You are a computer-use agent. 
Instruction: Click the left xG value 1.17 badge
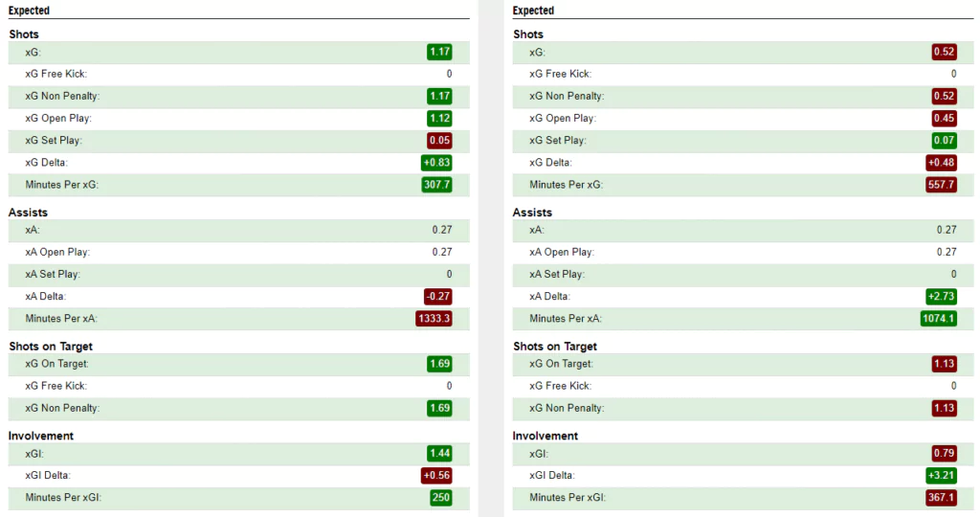(x=439, y=52)
